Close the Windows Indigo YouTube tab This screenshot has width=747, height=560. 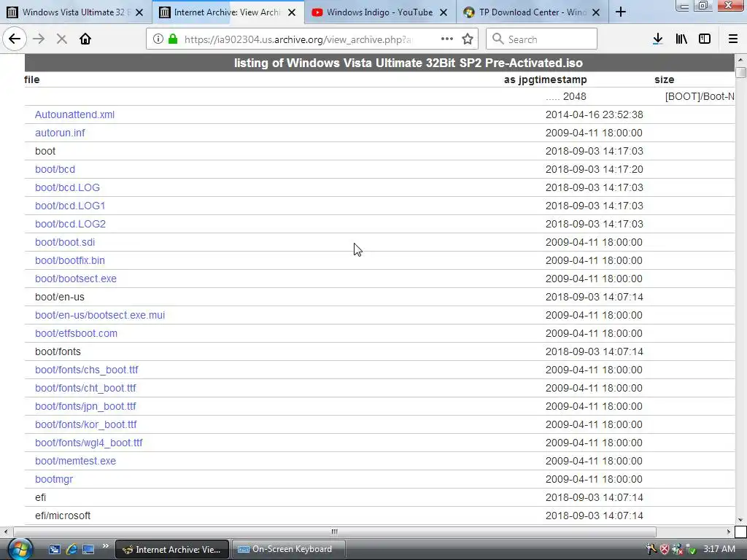click(x=444, y=12)
